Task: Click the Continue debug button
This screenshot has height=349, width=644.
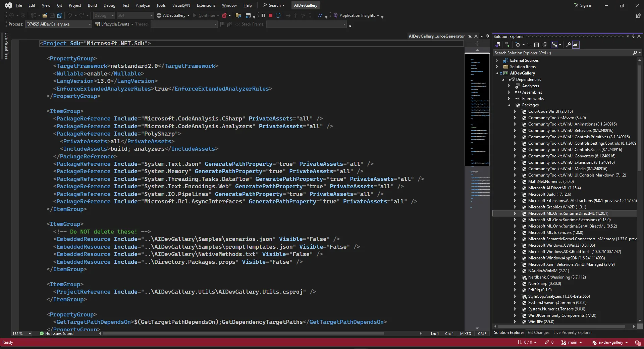Action: coord(204,15)
